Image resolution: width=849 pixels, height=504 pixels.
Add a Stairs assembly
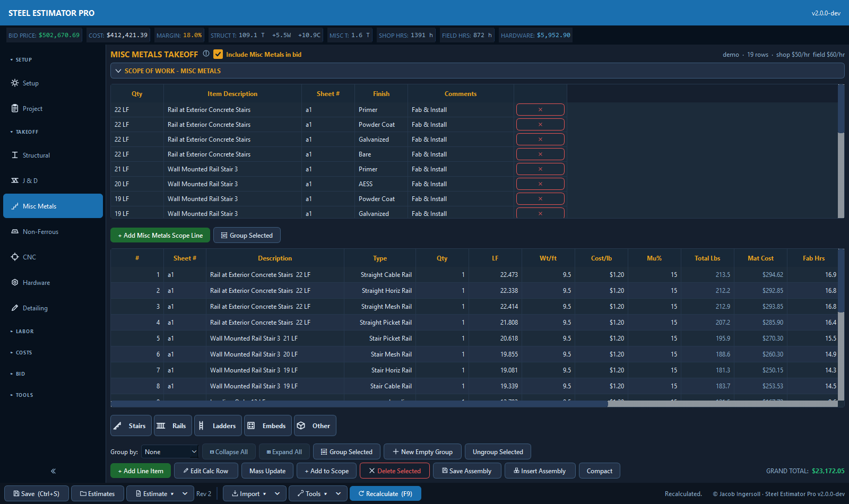[131, 425]
